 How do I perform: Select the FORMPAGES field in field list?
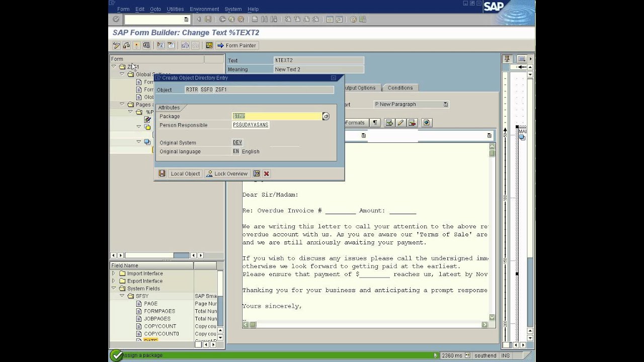pyautogui.click(x=159, y=311)
